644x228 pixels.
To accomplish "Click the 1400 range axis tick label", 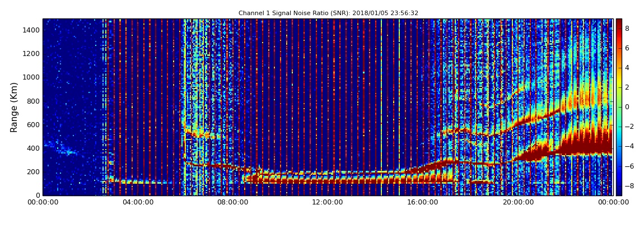I will (31, 30).
